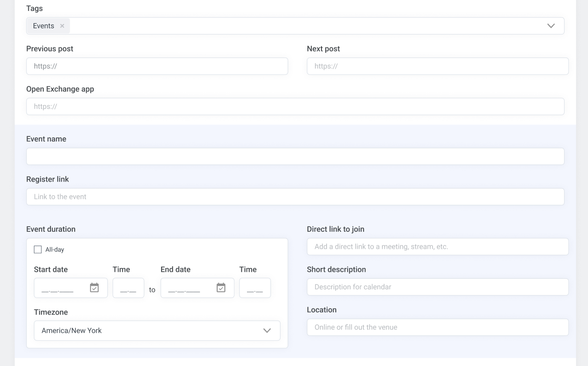Click the Location input field

click(437, 327)
